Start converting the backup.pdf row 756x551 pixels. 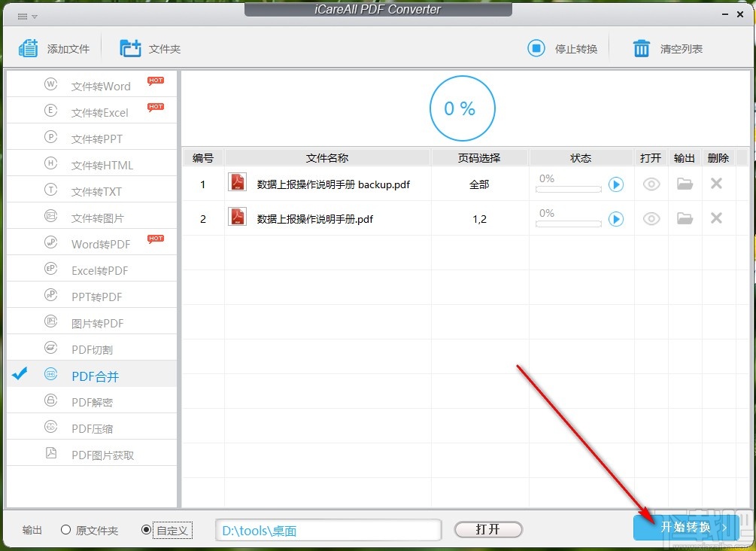point(615,184)
